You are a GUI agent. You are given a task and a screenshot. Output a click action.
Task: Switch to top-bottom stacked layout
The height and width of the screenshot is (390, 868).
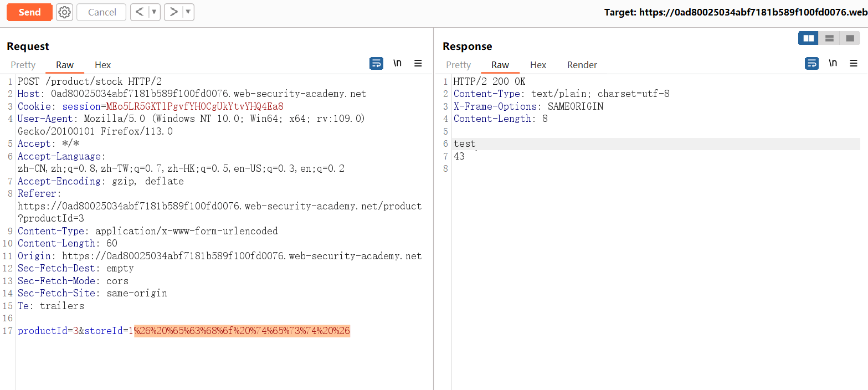pyautogui.click(x=829, y=38)
